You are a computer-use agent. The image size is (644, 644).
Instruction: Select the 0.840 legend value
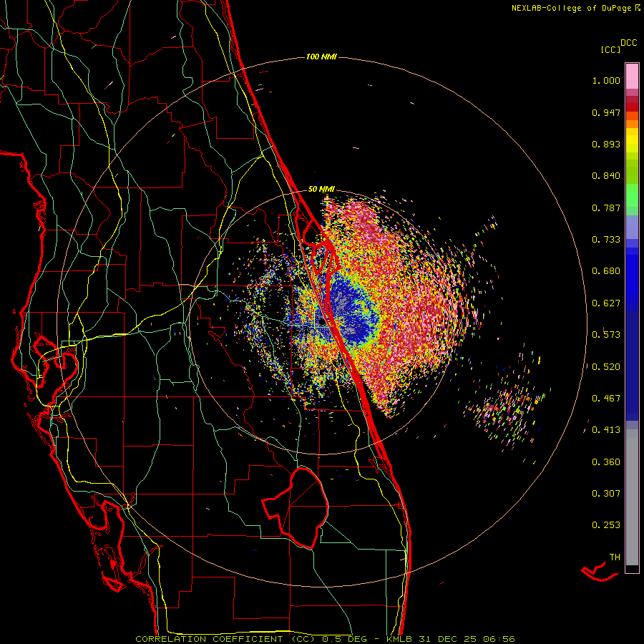[606, 176]
